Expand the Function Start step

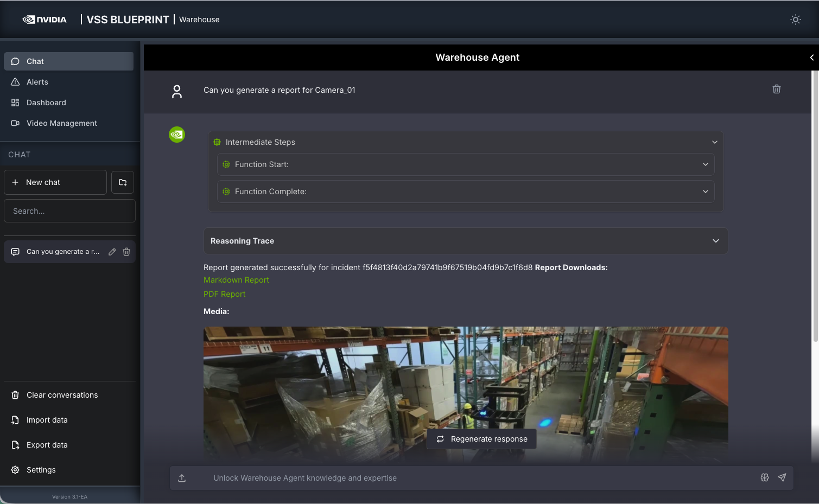705,164
